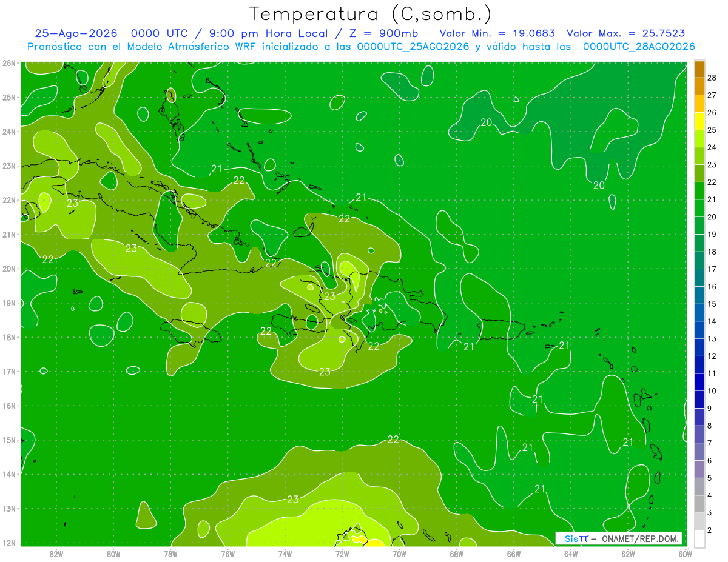This screenshot has height=562, width=728.
Task: Click the '0000UTC_28AGO2026' valid-until text
Action: [639, 47]
